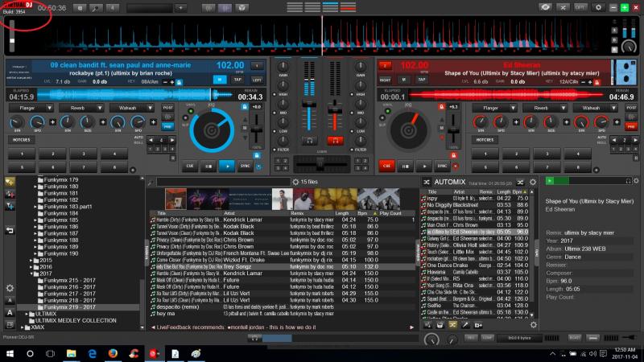The width and height of the screenshot is (644, 362).
Task: Enable vinyl mode on right deck
Action: tap(388, 111)
